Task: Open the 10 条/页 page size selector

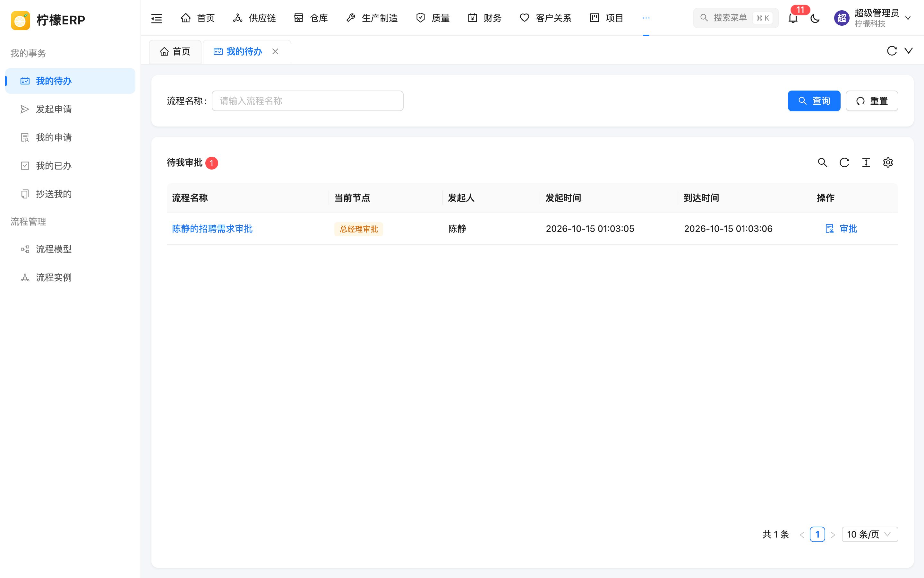Action: pyautogui.click(x=870, y=534)
